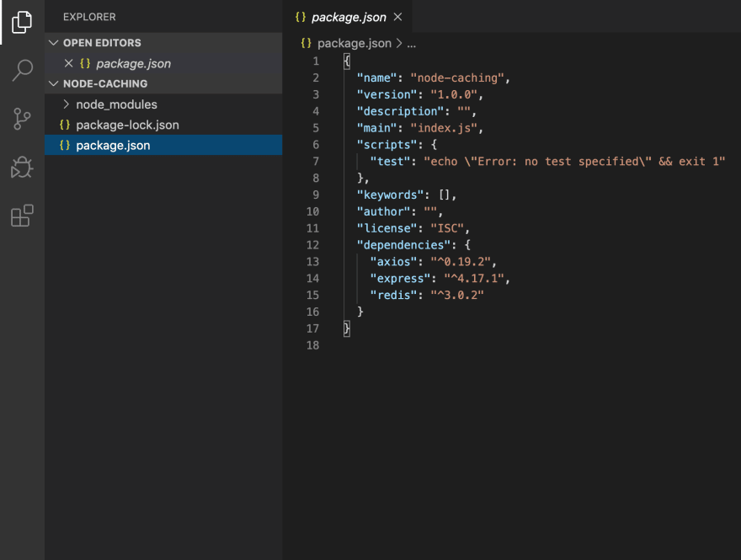This screenshot has width=741, height=560.
Task: Close package.json in Open Editors list
Action: coord(68,63)
